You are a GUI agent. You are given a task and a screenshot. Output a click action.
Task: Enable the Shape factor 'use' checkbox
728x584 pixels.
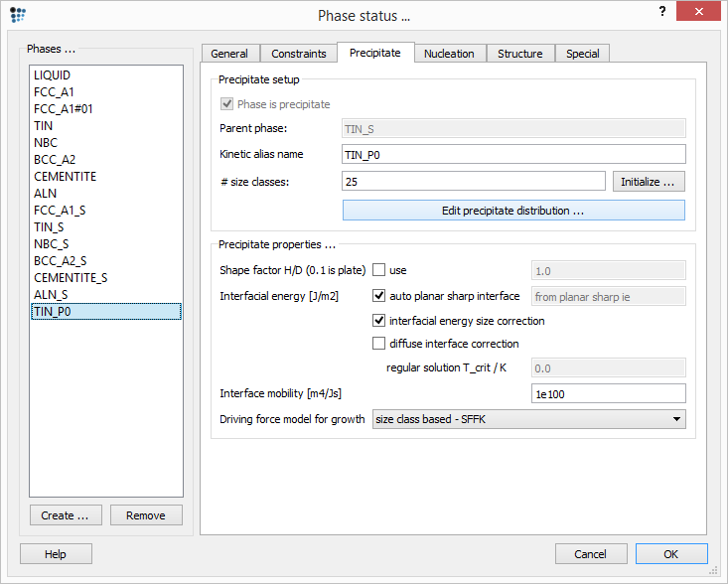pyautogui.click(x=378, y=270)
